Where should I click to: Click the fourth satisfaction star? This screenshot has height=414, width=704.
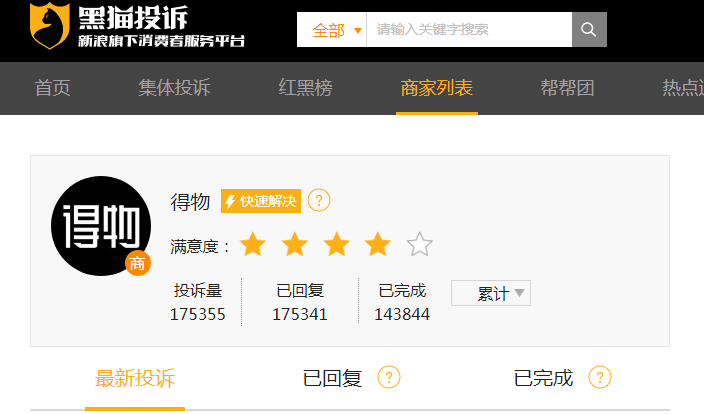(378, 244)
